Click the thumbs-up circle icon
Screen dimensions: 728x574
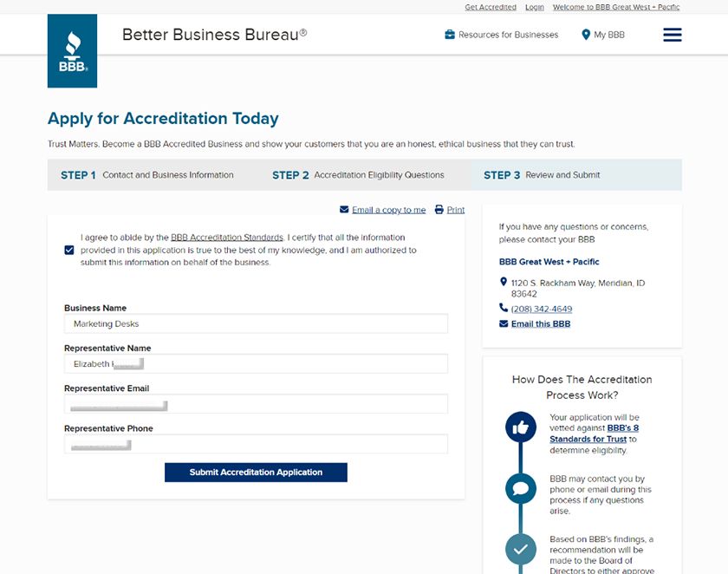521,427
